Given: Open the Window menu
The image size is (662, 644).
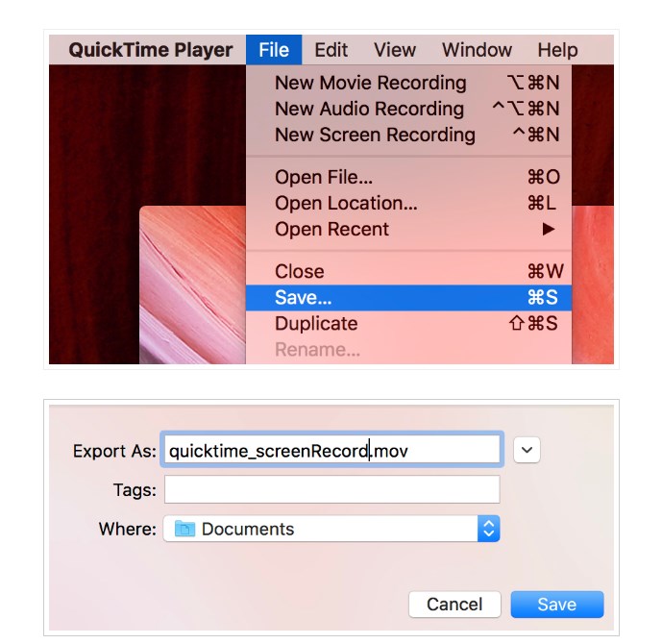Looking at the screenshot, I should point(477,50).
